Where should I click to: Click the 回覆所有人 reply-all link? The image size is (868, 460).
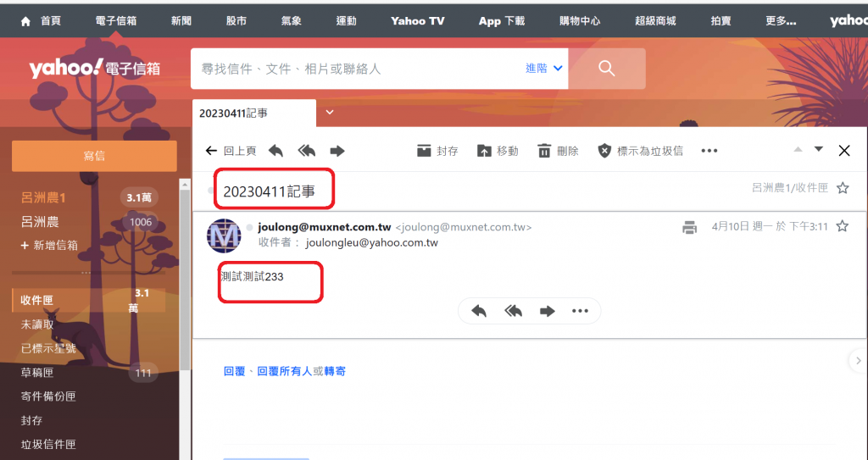coord(285,371)
